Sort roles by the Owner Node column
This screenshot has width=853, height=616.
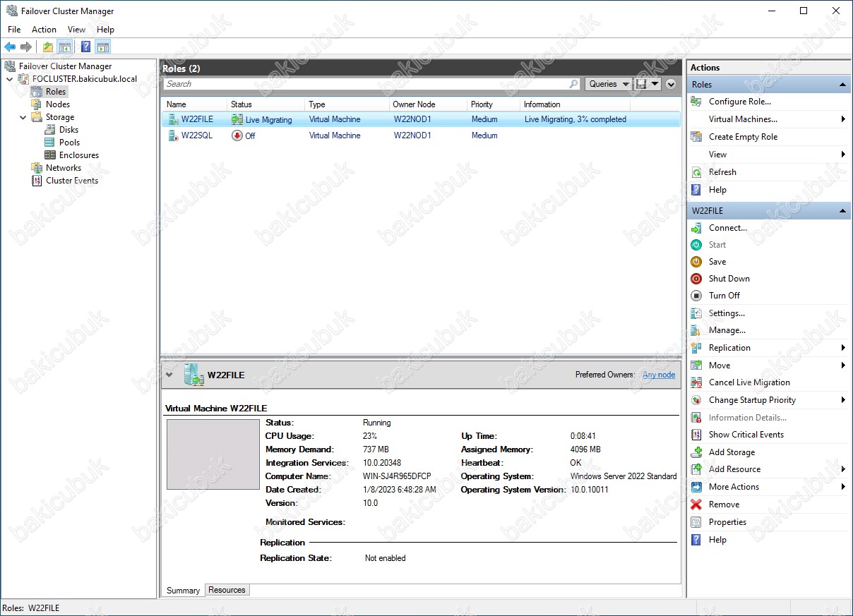tap(427, 104)
